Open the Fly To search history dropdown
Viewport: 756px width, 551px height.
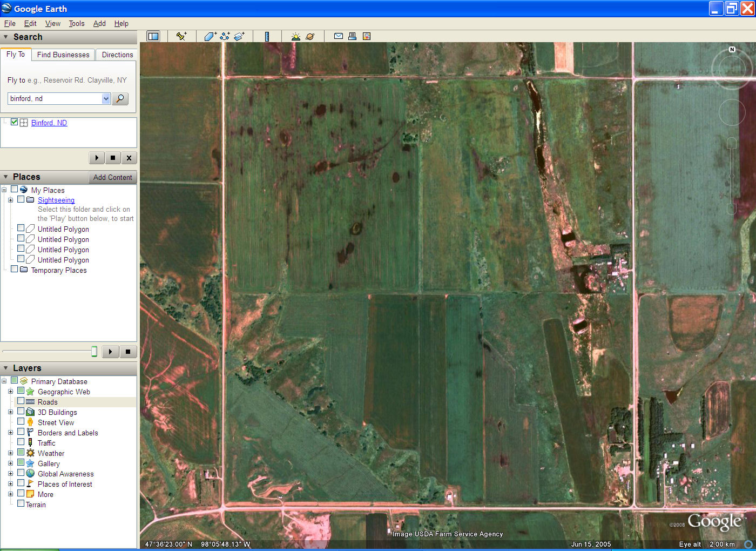(106, 98)
